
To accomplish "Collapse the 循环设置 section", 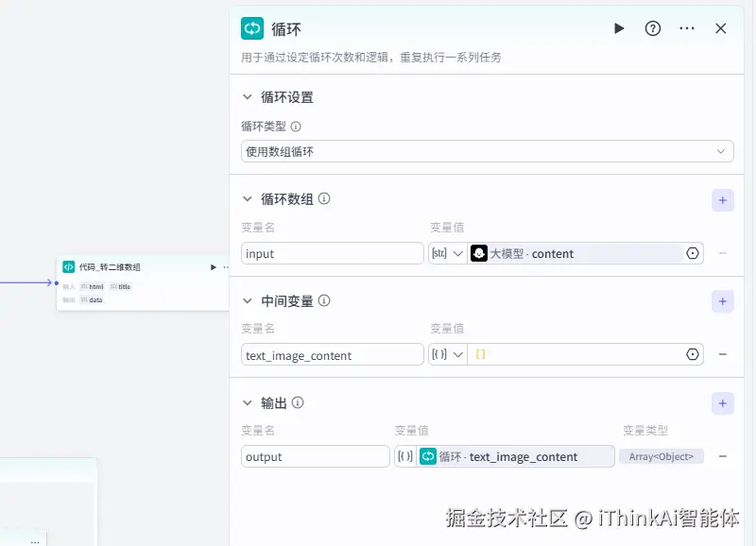I will click(248, 97).
